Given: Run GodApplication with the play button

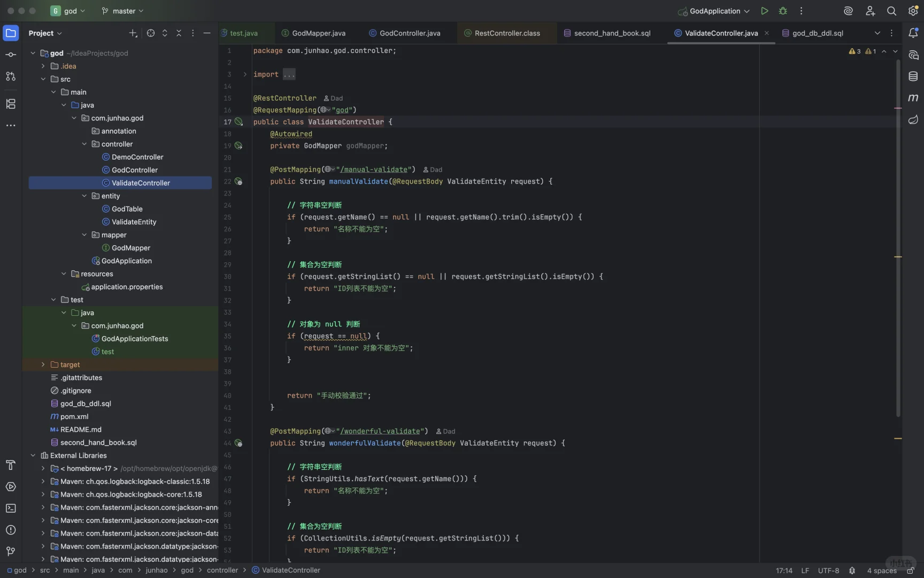Looking at the screenshot, I should pyautogui.click(x=765, y=11).
